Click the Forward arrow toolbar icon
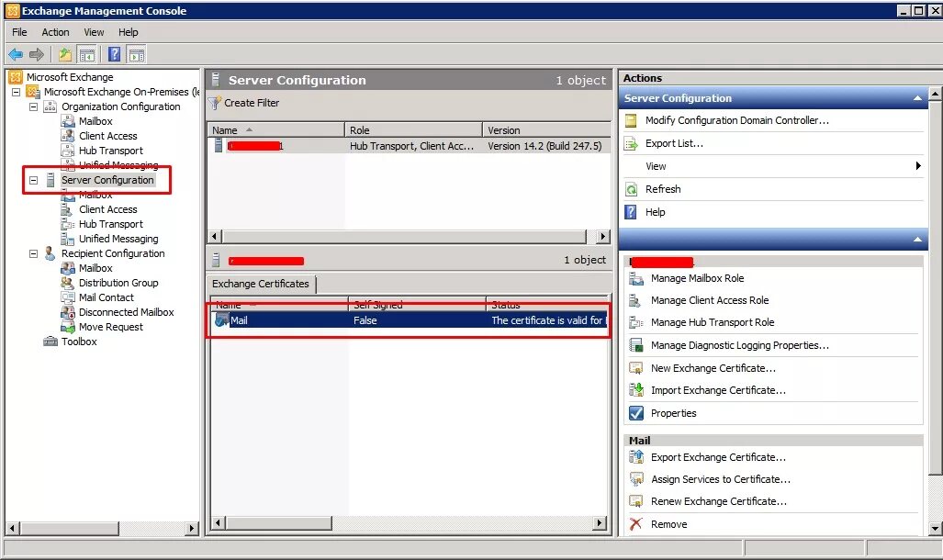 [x=37, y=55]
